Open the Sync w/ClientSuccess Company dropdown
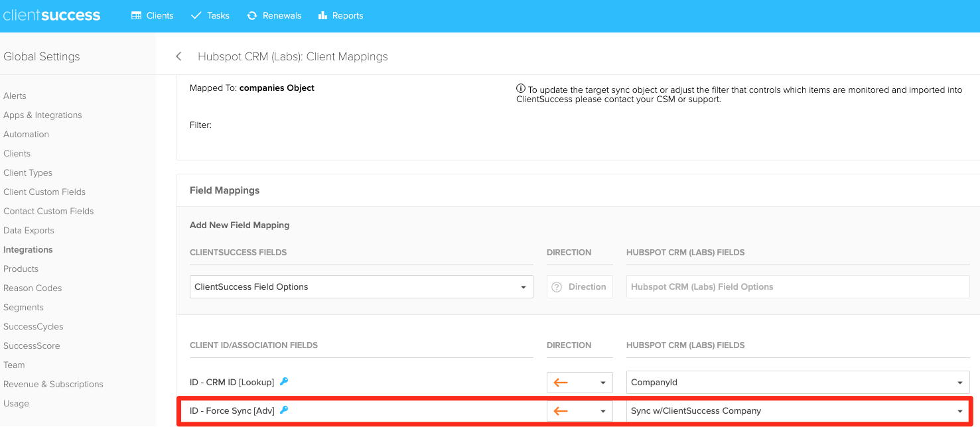 coord(798,411)
